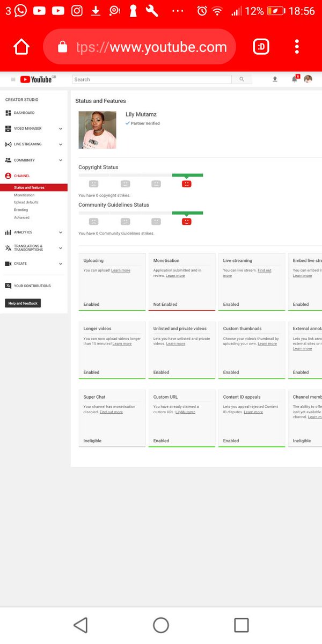This screenshot has height=644, width=322.
Task: Open the Monetisation submenu item
Action: click(x=24, y=195)
